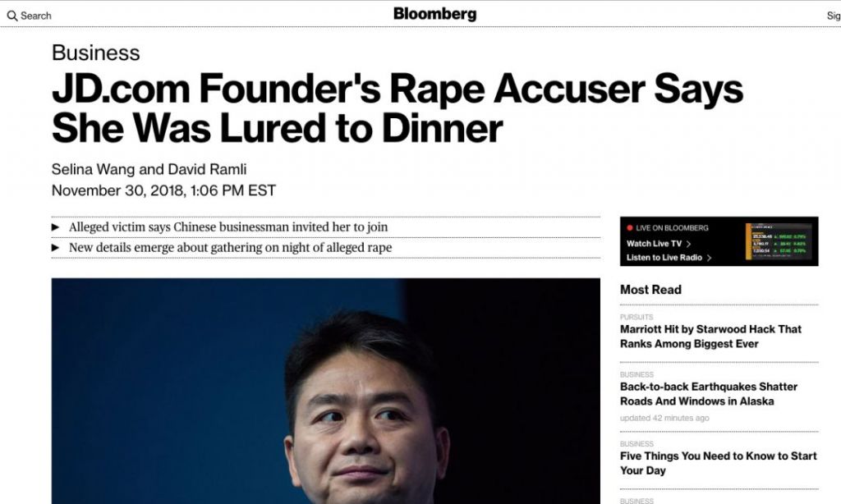The image size is (841, 504).
Task: Open author David Ramli's profile
Action: [207, 170]
